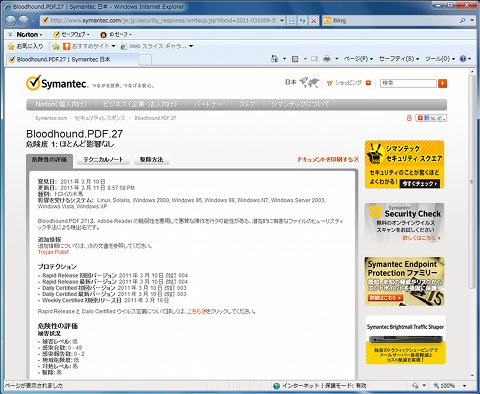This screenshot has height=394, width=480.
Task: Open the Favorites star icon
Action: pos(11,46)
